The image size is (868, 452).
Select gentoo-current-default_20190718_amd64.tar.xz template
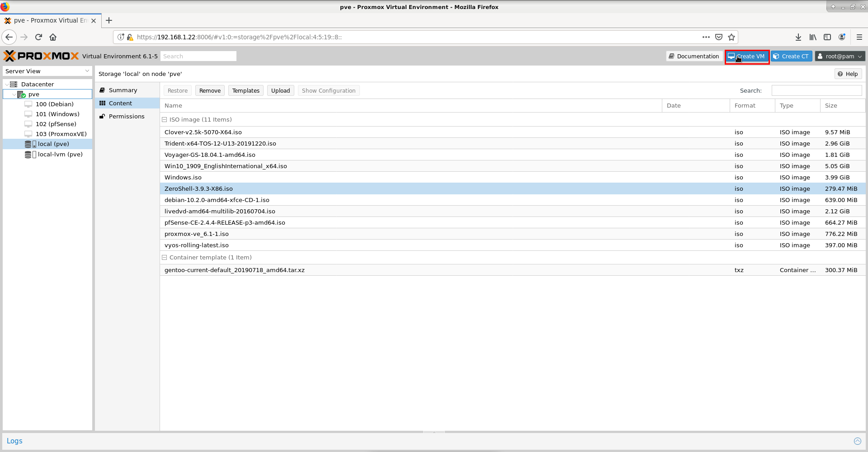513,270
